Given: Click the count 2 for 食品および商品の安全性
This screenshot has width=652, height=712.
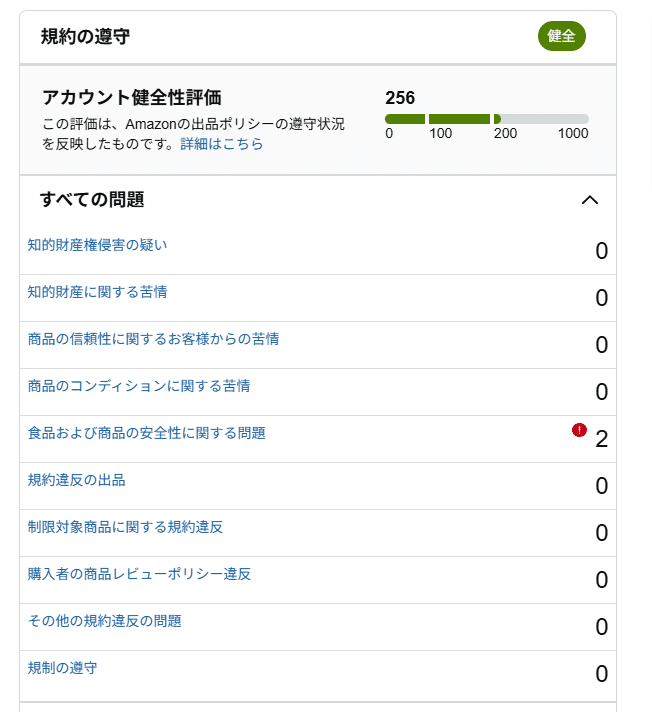Looking at the screenshot, I should (x=602, y=439).
